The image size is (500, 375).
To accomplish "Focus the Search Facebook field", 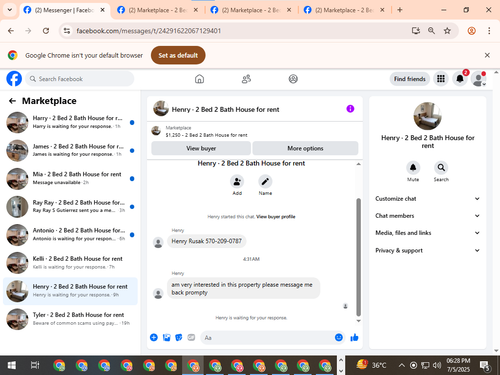I will pos(80,79).
